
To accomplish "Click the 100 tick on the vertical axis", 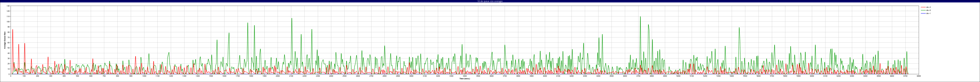I will click(8, 22).
